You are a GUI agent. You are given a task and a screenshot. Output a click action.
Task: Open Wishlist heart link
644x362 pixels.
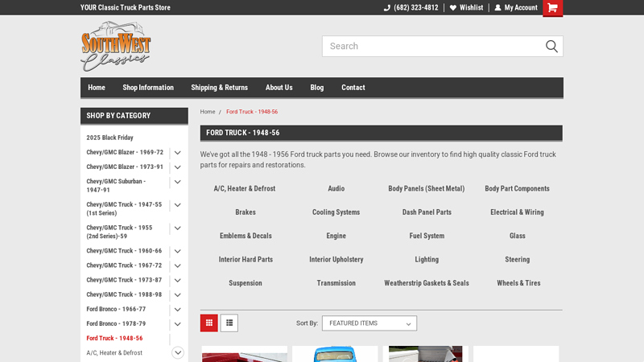(x=466, y=8)
